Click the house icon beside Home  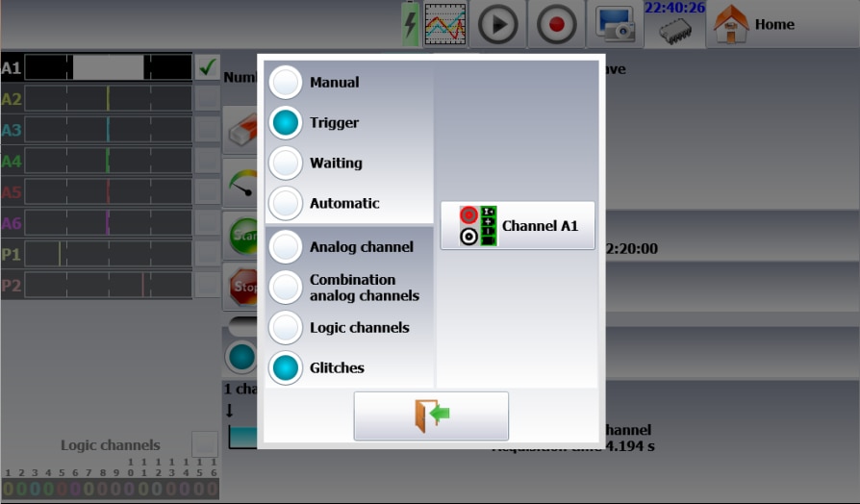[731, 24]
